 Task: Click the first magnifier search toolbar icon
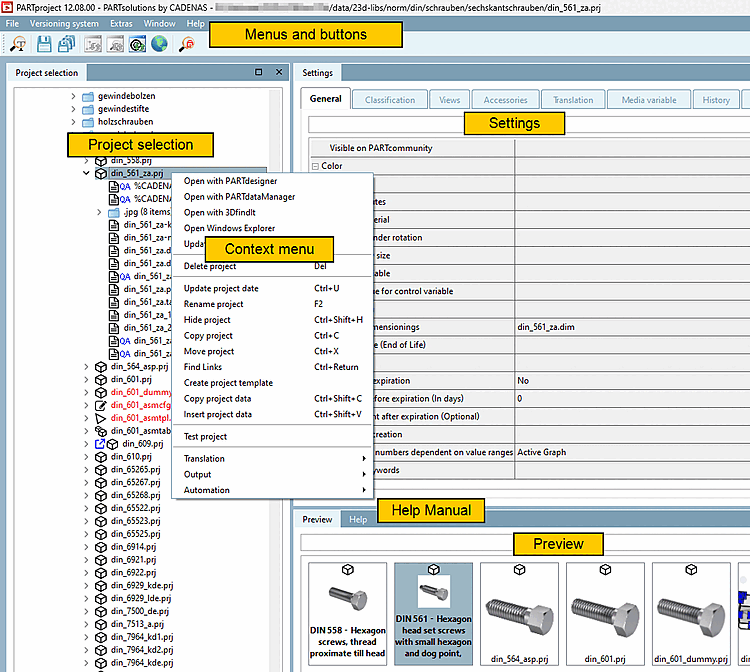(x=18, y=43)
